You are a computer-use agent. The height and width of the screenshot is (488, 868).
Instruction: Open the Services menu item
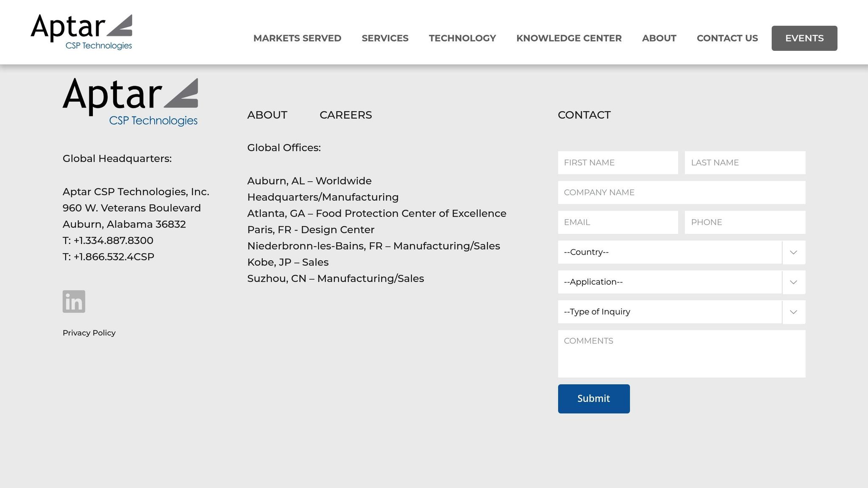(385, 38)
